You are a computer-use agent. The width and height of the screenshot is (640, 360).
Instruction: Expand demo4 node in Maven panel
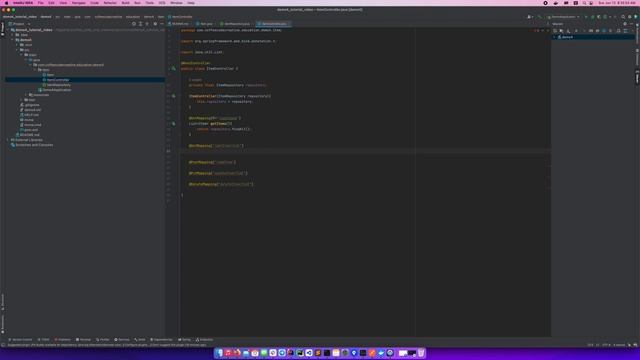(554, 37)
